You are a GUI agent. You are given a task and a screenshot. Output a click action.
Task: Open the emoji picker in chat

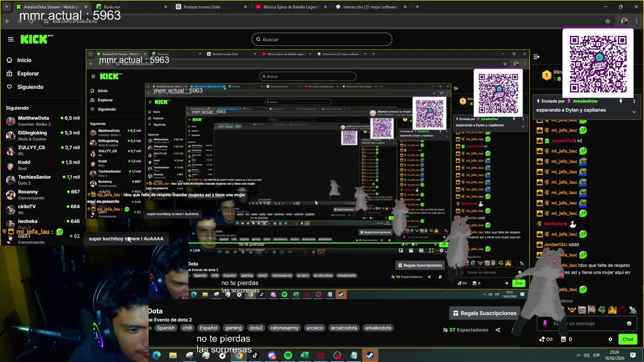pos(629,323)
